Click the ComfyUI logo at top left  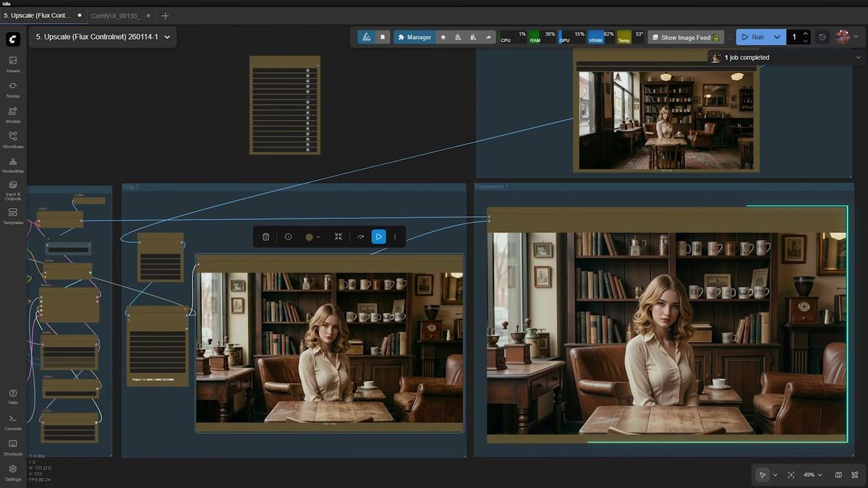(x=13, y=39)
